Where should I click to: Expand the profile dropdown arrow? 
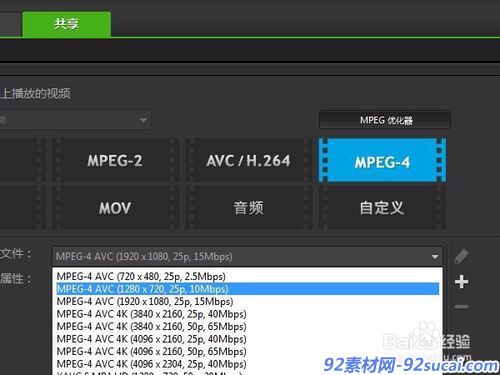point(435,257)
